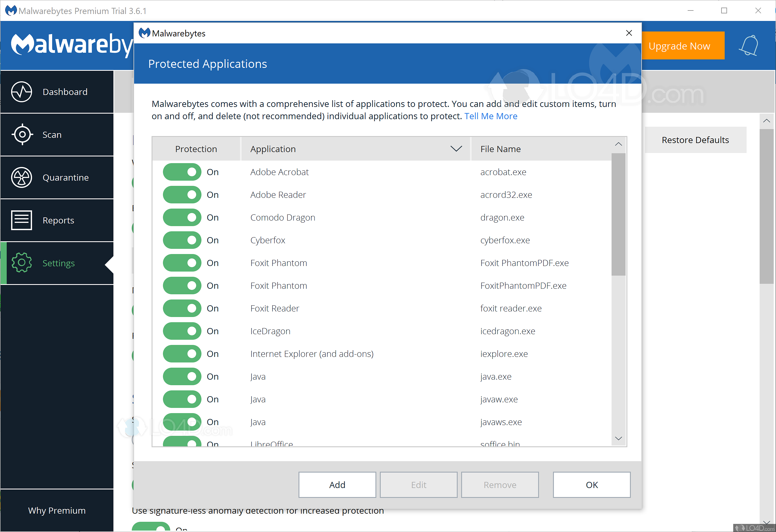Open the Tell Me More link

click(491, 116)
